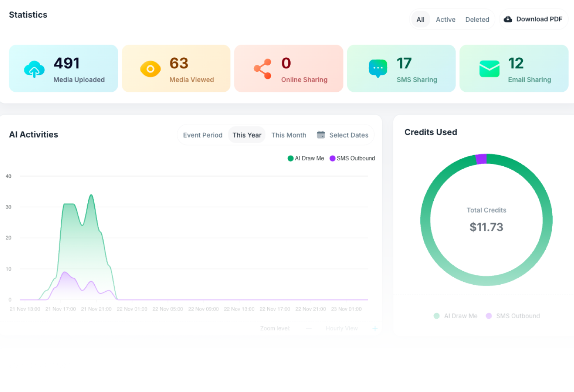Click the Media Uploaded cloud icon
Image resolution: width=574 pixels, height=392 pixels.
point(34,69)
